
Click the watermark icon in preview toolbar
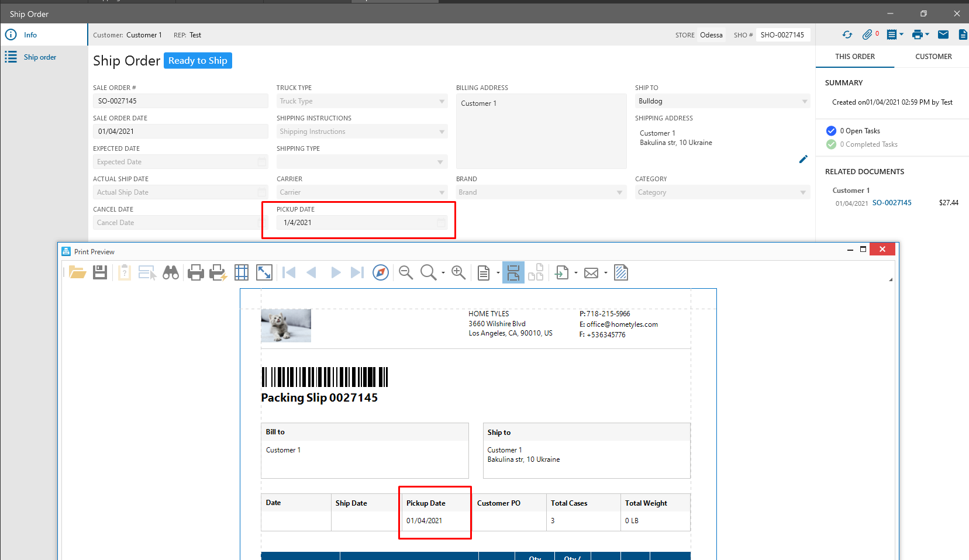pos(621,272)
